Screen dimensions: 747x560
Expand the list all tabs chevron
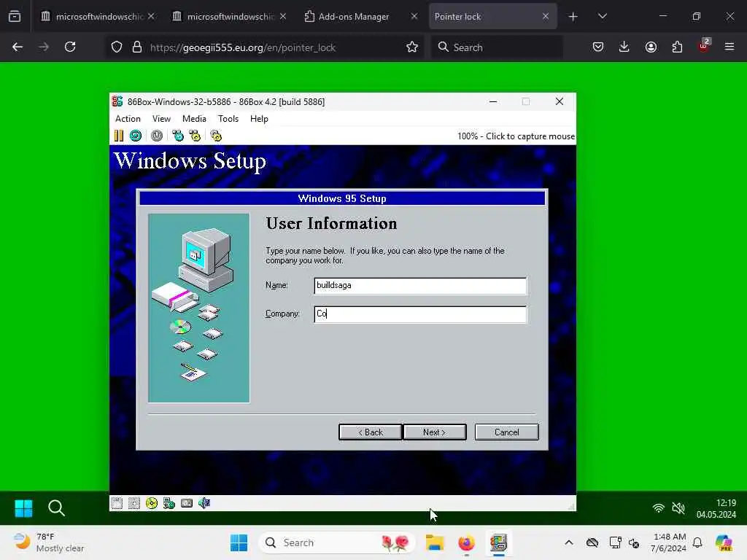pos(602,17)
